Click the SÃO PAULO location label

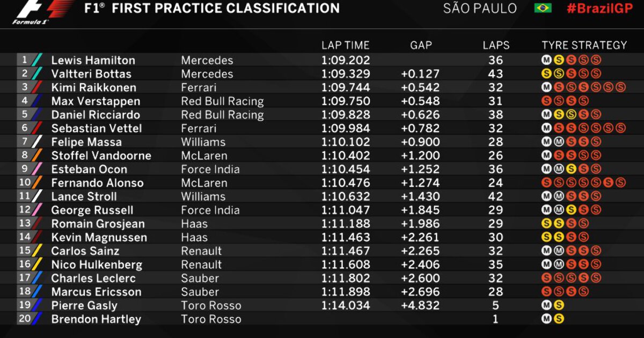tap(480, 8)
